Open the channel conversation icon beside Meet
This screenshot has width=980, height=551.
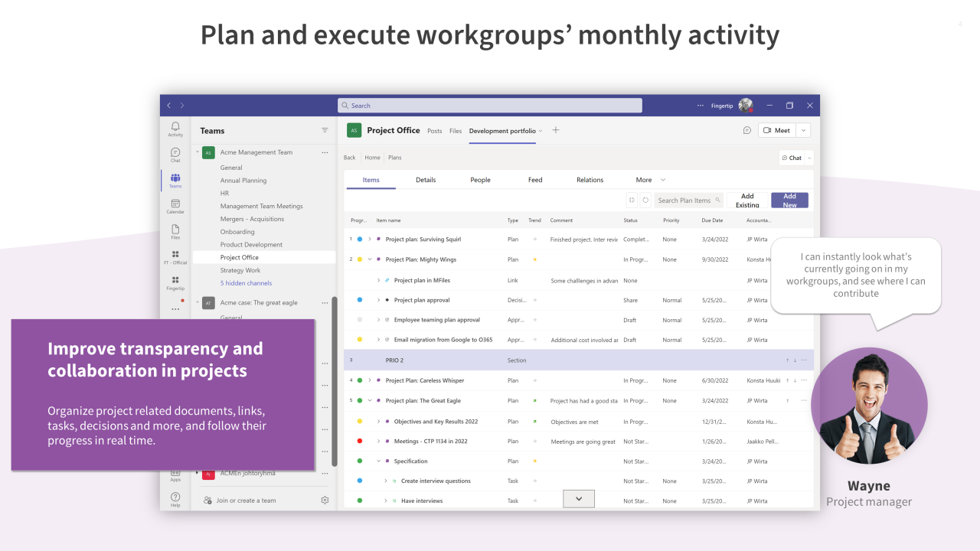tap(747, 130)
